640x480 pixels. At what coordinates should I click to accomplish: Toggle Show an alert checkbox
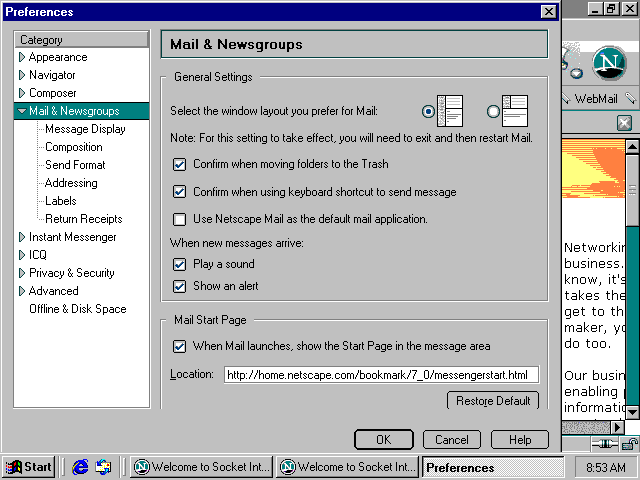(x=180, y=286)
